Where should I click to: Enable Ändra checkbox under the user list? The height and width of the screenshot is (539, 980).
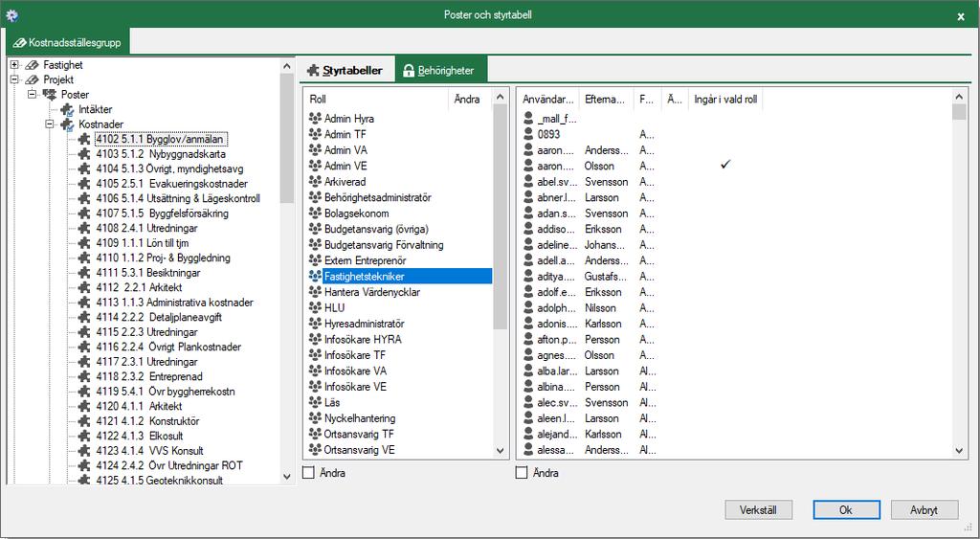click(x=522, y=473)
